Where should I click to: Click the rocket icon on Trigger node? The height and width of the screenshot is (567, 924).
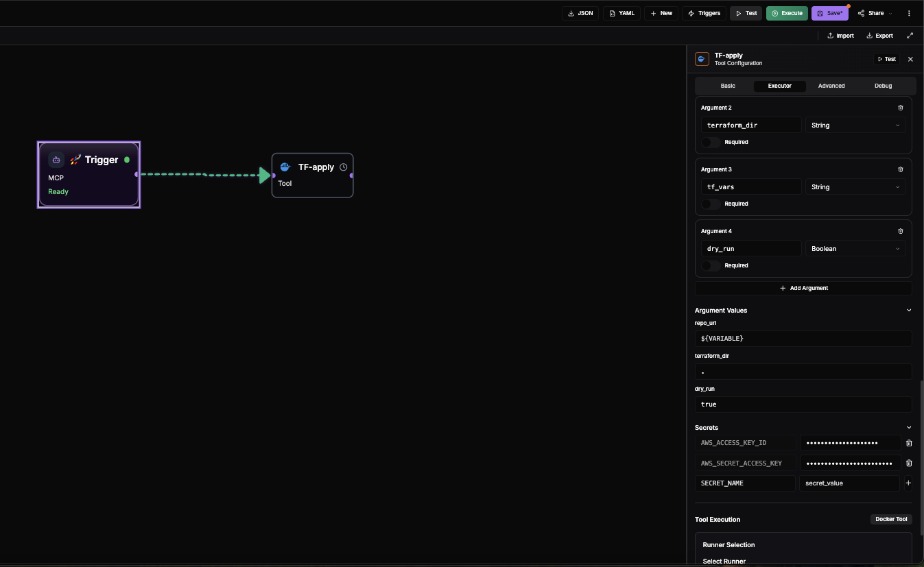(75, 159)
